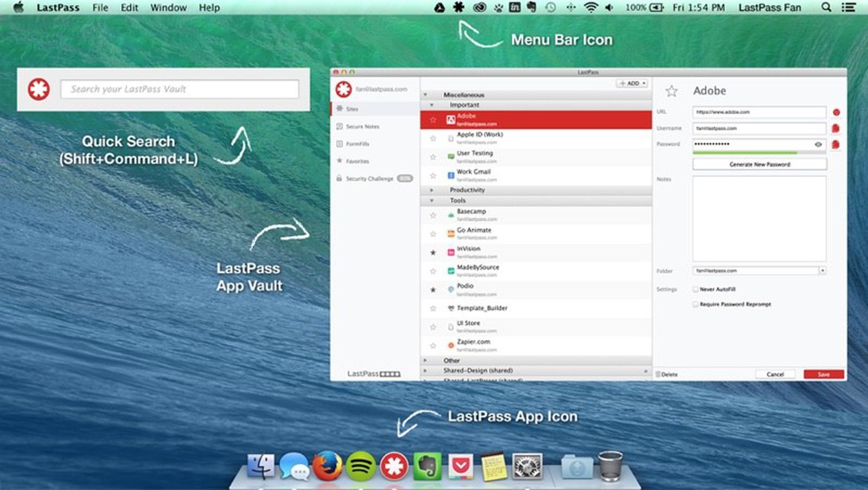Copy the Username with the clipboard icon

835,128
